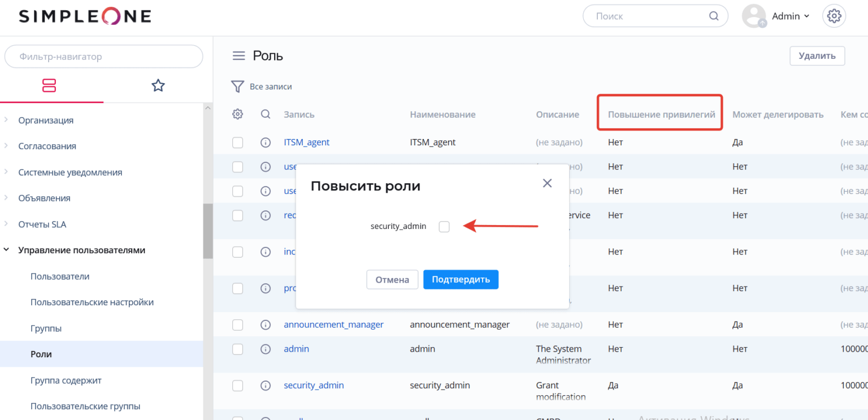Open the info icon for the announcement_manager row
868x420 pixels.
pyautogui.click(x=266, y=325)
